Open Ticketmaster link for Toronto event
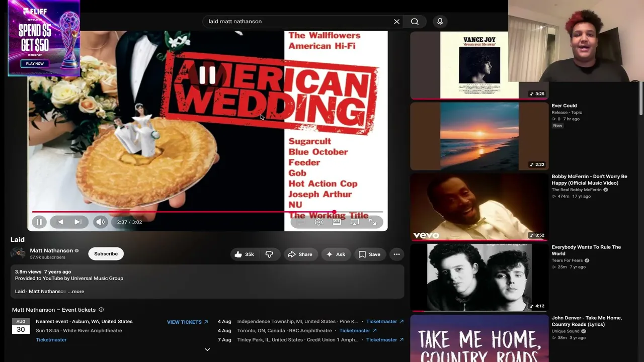Screen dimensions: 644x362 pyautogui.click(x=358, y=330)
